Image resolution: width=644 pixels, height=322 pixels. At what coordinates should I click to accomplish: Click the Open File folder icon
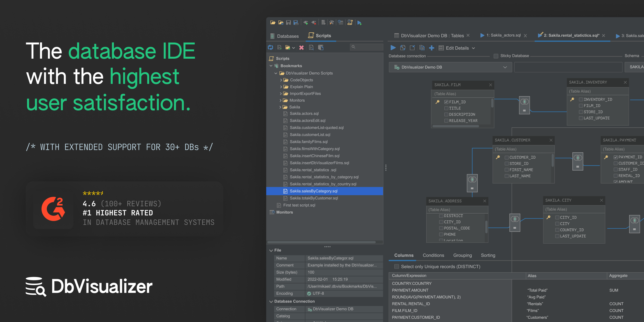[273, 23]
